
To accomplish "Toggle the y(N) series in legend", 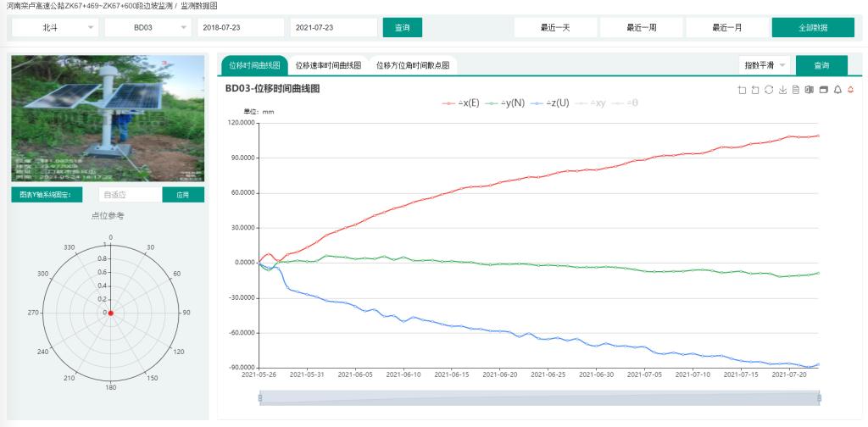I will [x=506, y=103].
